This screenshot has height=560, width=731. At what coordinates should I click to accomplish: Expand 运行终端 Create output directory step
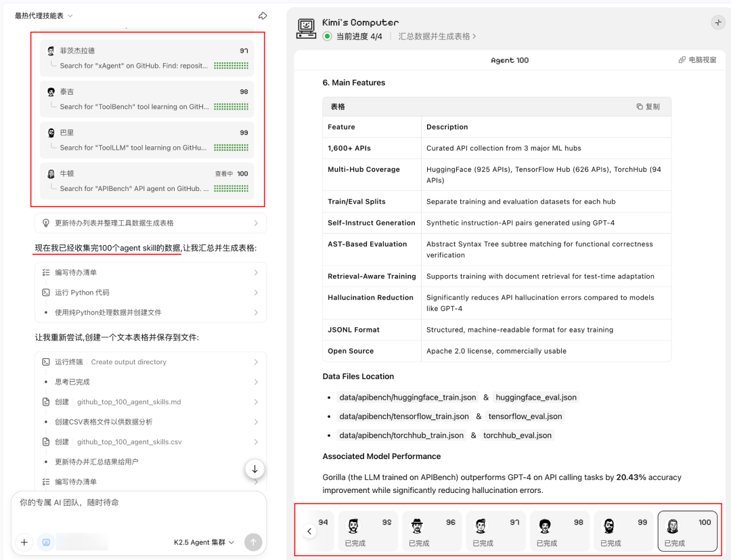(150, 362)
